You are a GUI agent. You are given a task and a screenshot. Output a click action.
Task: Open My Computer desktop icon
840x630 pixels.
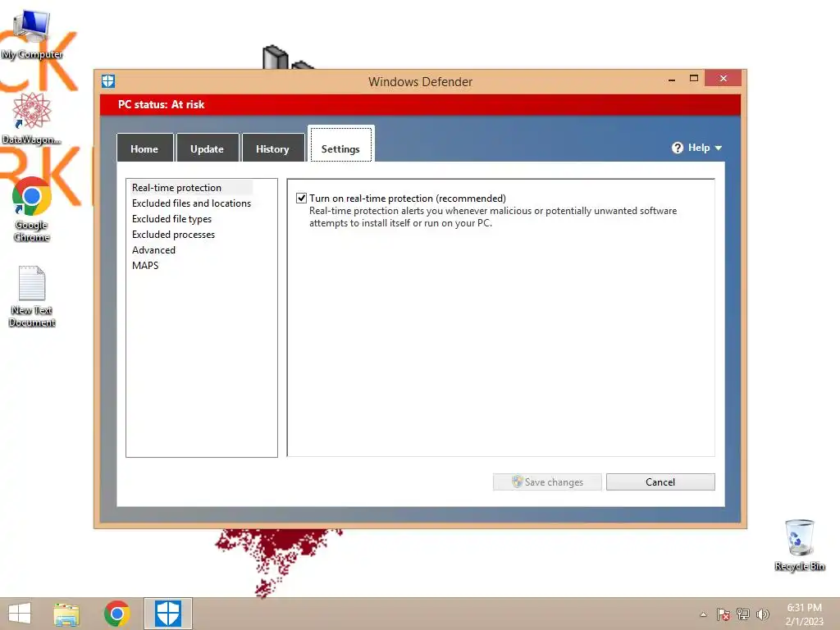(32, 34)
